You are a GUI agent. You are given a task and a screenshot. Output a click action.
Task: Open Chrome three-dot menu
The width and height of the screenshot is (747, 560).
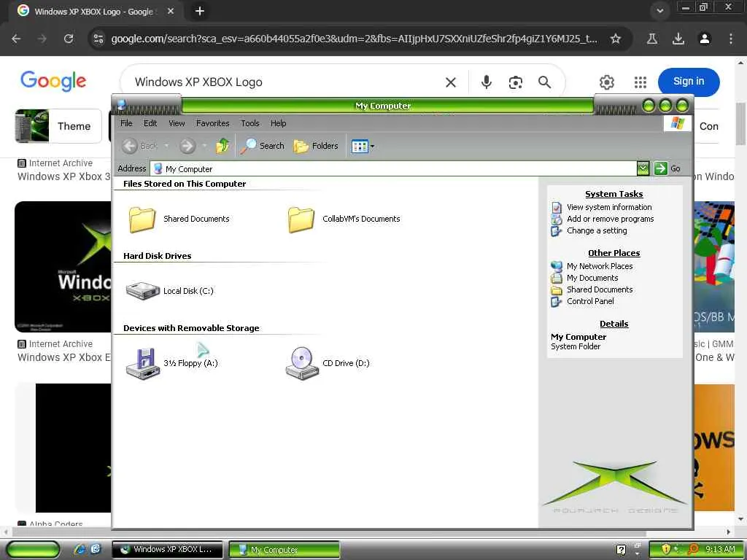click(731, 39)
